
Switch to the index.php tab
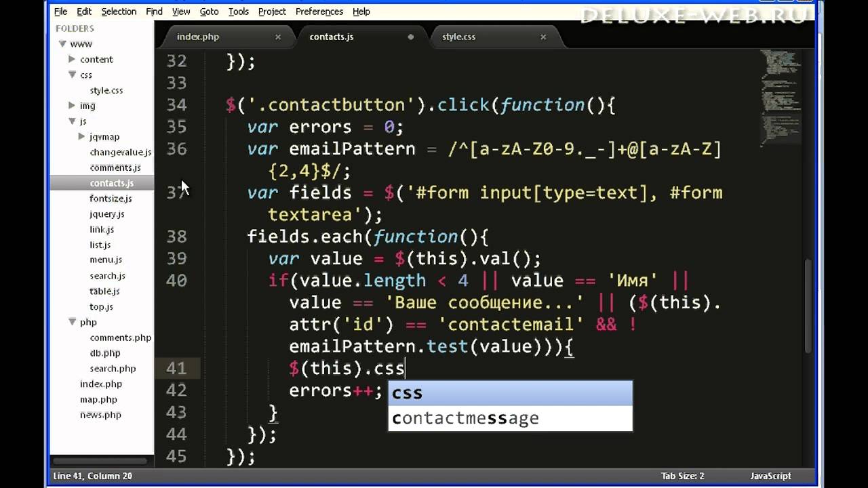[x=198, y=37]
